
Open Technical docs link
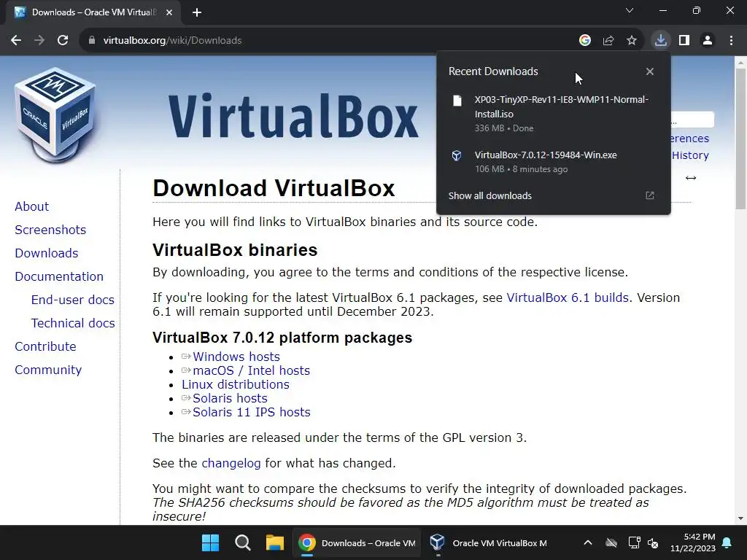pos(73,323)
